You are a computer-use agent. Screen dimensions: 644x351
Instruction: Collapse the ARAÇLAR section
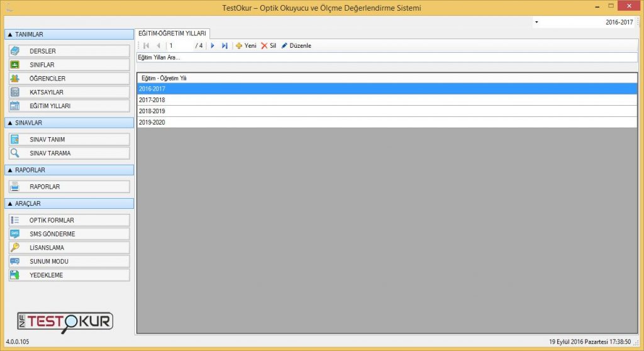[69, 203]
